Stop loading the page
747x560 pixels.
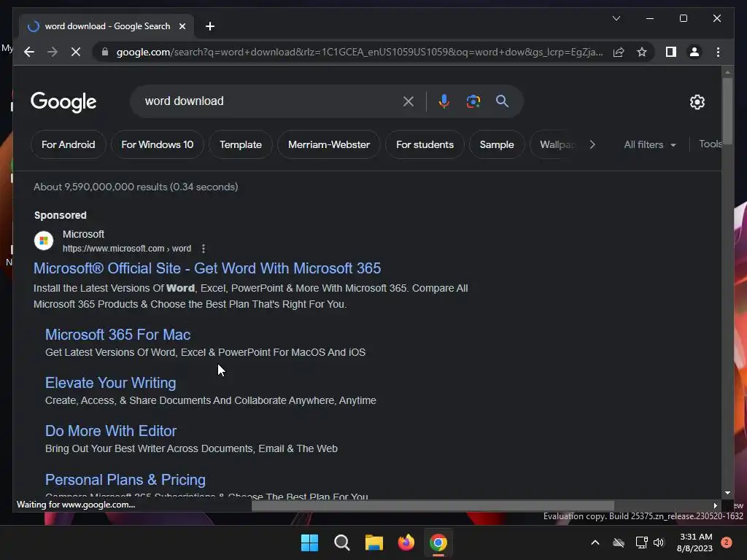[x=76, y=52]
